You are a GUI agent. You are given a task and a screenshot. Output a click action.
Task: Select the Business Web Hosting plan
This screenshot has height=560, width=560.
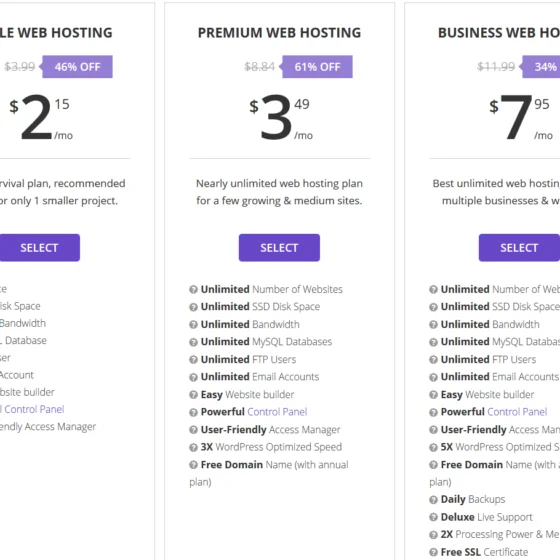click(519, 248)
